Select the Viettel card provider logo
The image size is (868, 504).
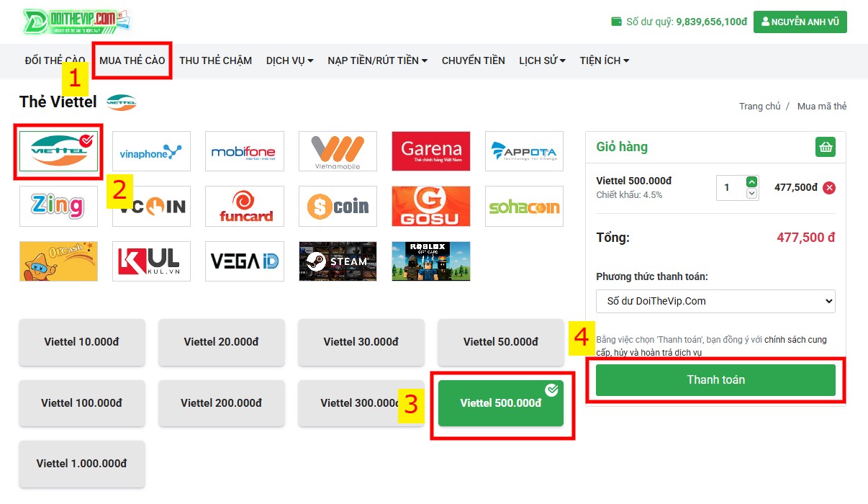59,151
